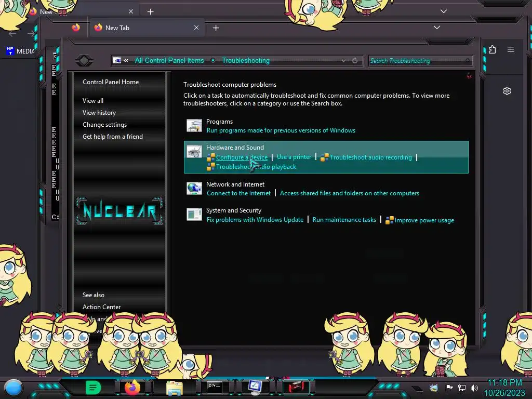Viewport: 532px width, 399px height.
Task: Open the green notes app in taskbar
Action: (94, 388)
